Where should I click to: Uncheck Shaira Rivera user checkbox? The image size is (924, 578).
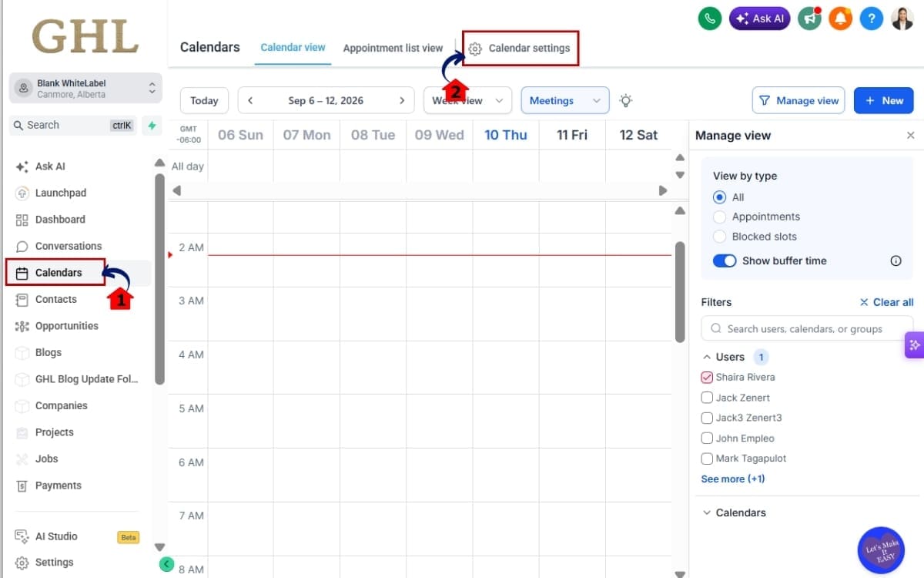[707, 378]
